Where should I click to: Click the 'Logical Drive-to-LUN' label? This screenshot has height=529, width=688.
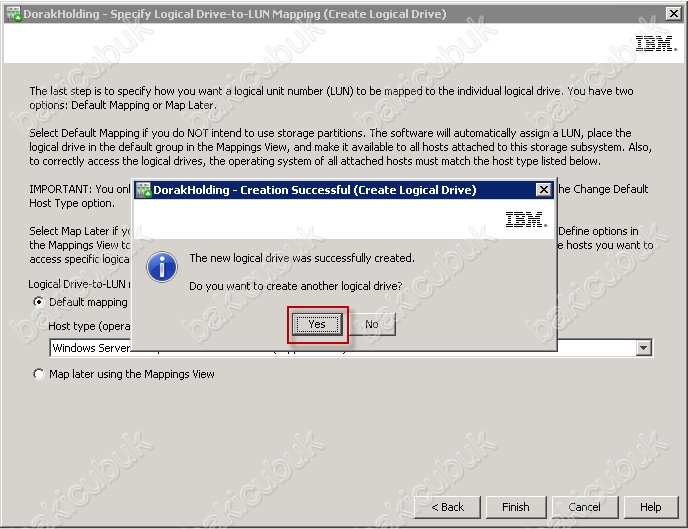(77, 284)
